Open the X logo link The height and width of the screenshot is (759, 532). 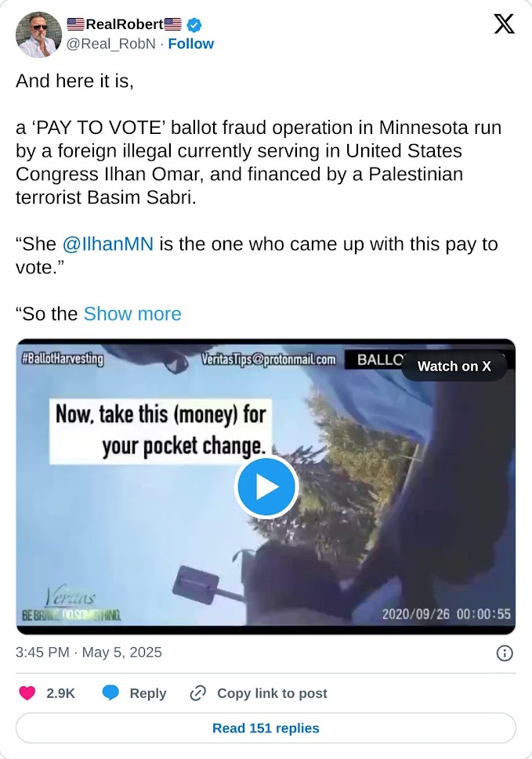tap(504, 23)
